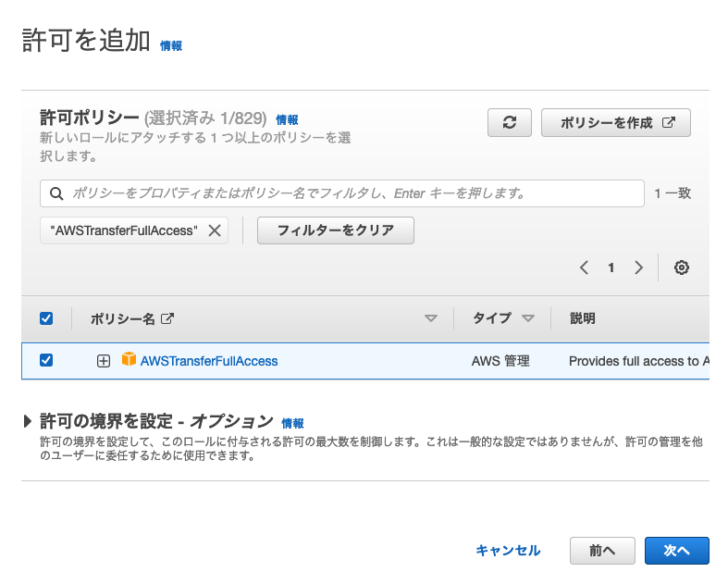Go to next page of policies
Viewport: 728px width, 572px height.
pyautogui.click(x=639, y=267)
